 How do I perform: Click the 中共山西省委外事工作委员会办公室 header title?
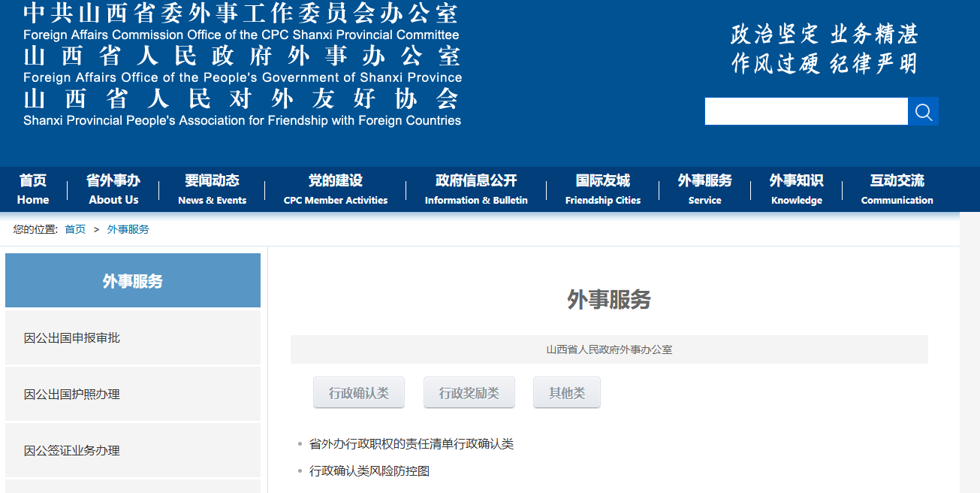240,14
